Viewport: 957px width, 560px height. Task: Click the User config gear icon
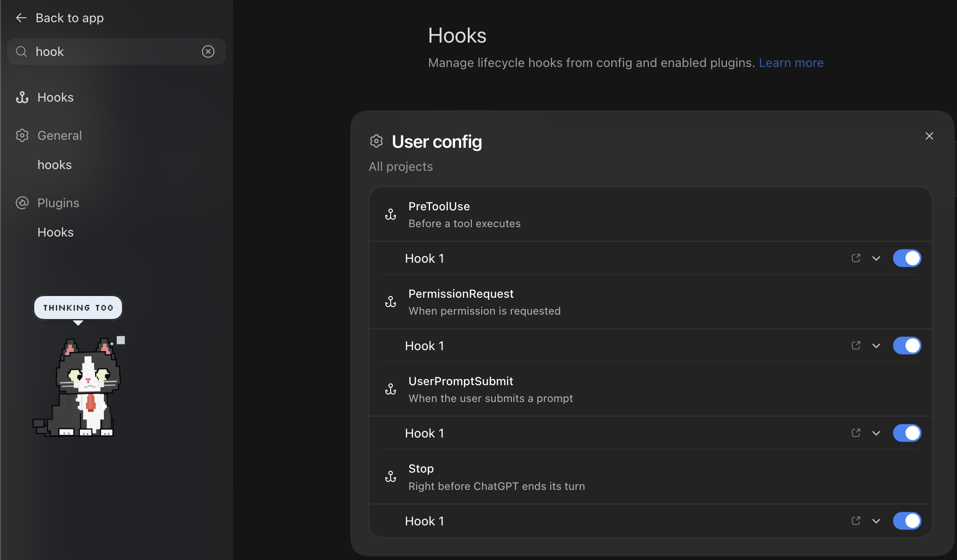click(376, 141)
